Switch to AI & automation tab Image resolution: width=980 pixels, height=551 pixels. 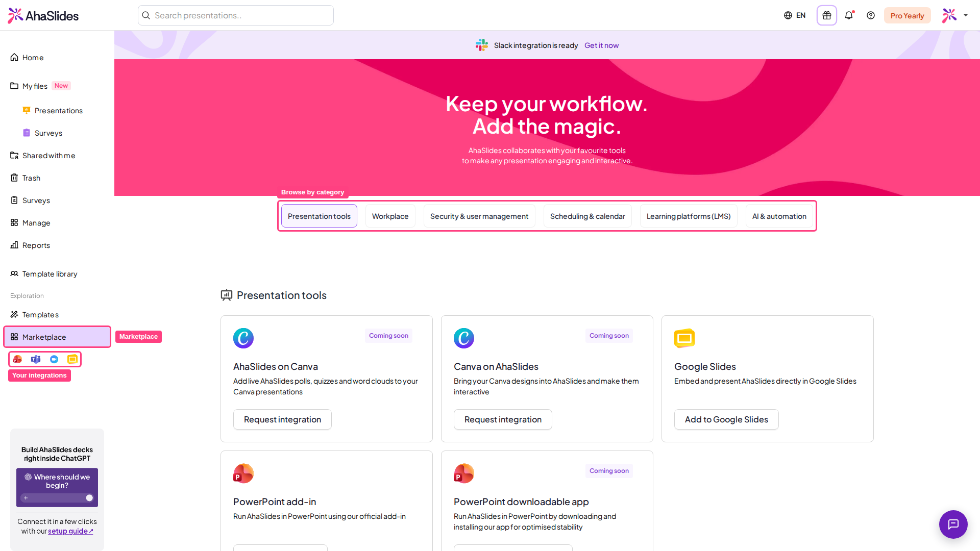[x=779, y=216]
